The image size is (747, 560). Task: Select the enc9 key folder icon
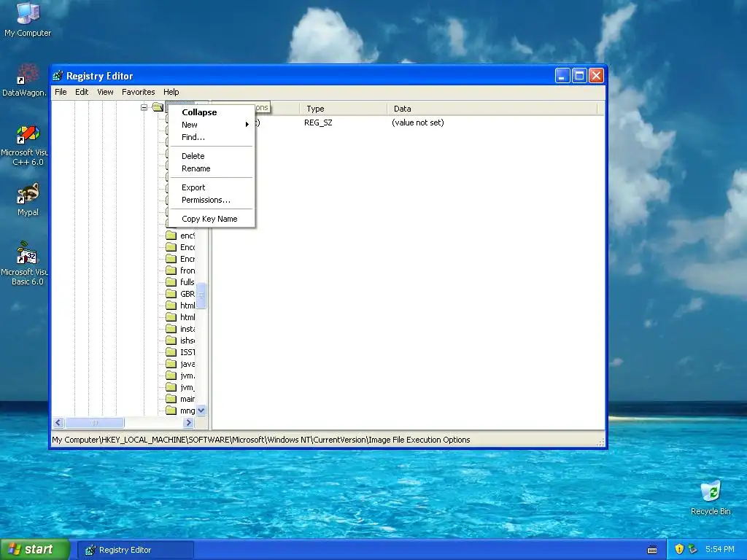171,236
